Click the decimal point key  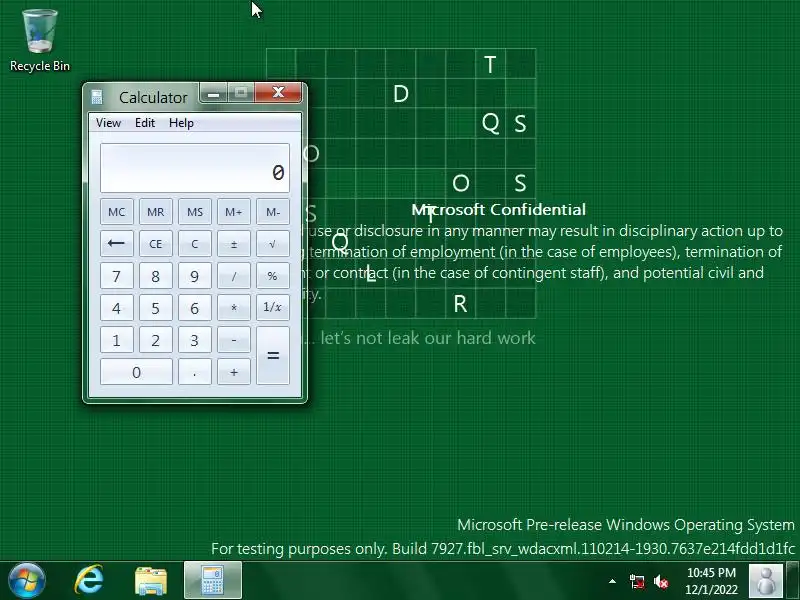click(x=195, y=372)
